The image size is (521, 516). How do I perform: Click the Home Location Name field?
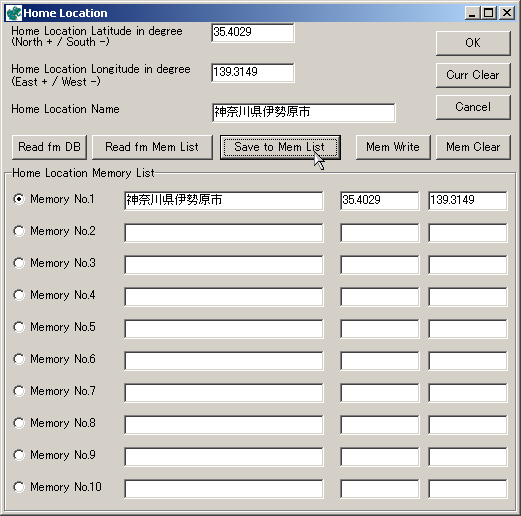tap(303, 113)
